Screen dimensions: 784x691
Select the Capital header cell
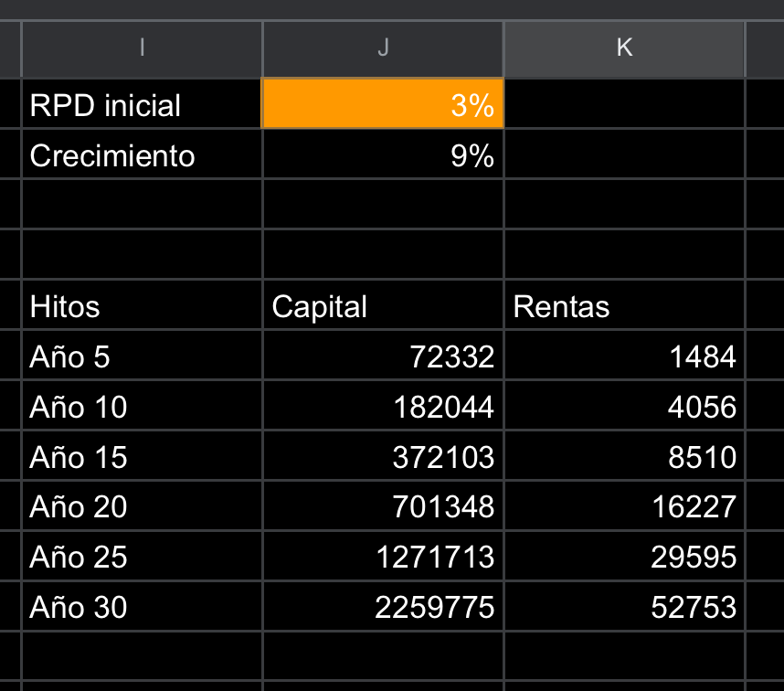(383, 305)
